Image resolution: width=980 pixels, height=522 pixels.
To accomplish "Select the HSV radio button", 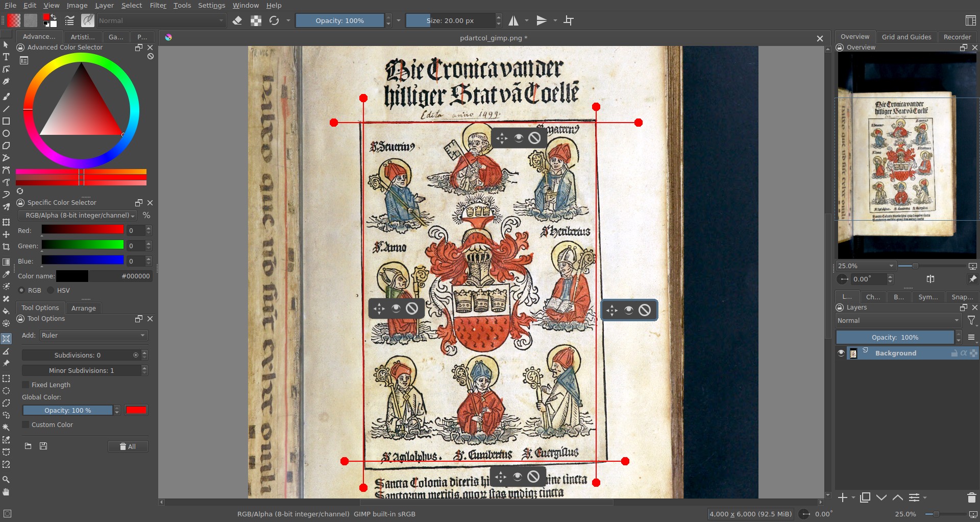I will point(51,290).
